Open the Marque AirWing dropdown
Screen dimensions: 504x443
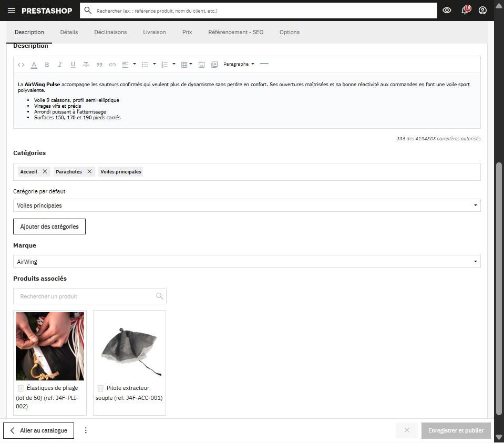(x=247, y=262)
